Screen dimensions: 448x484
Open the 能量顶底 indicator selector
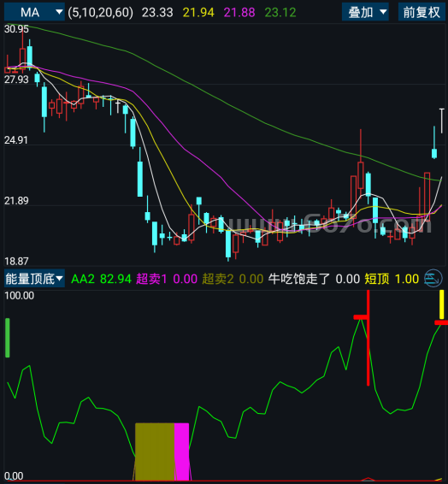point(34,279)
